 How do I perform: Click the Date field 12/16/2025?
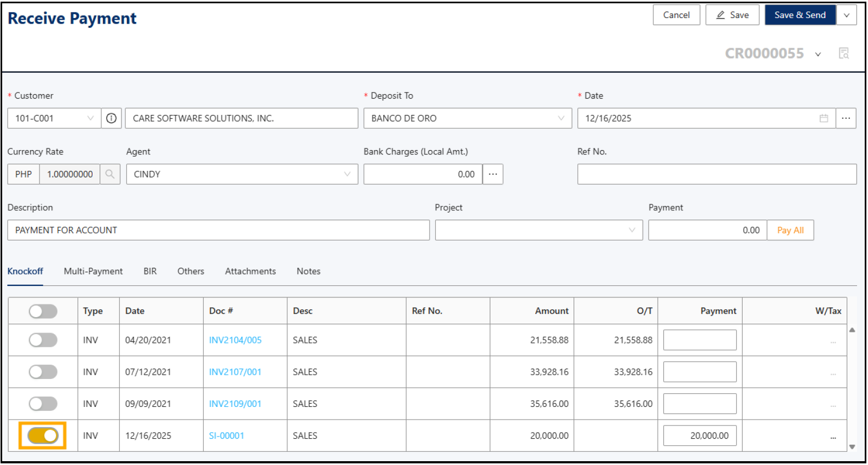tap(706, 118)
